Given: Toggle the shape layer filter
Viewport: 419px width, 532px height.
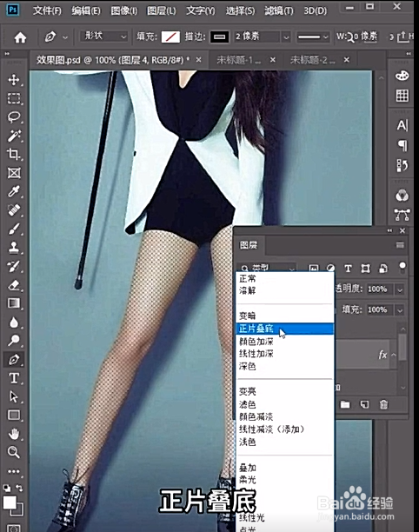Looking at the screenshot, I should pos(365,269).
